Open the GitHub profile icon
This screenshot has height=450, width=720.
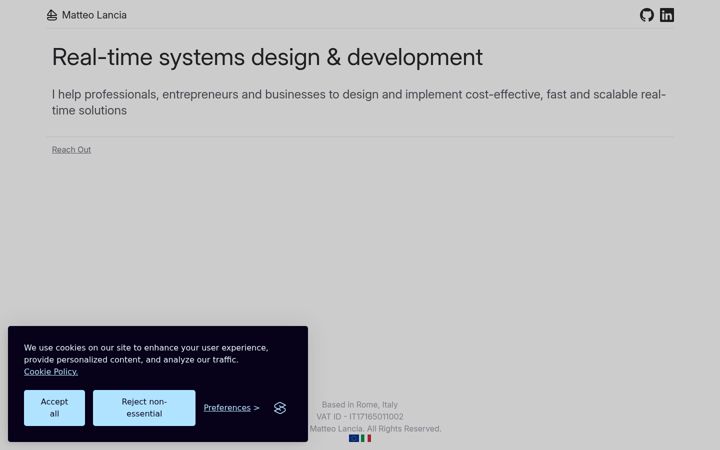647,15
